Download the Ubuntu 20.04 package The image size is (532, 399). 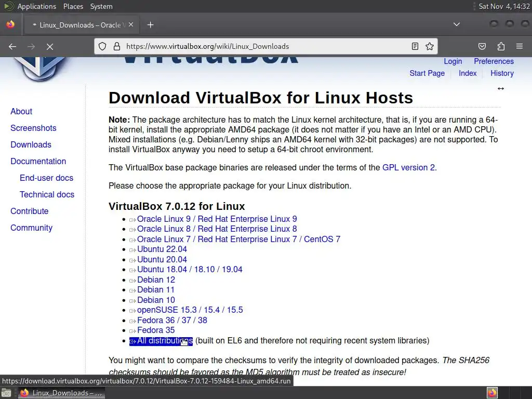(x=162, y=260)
